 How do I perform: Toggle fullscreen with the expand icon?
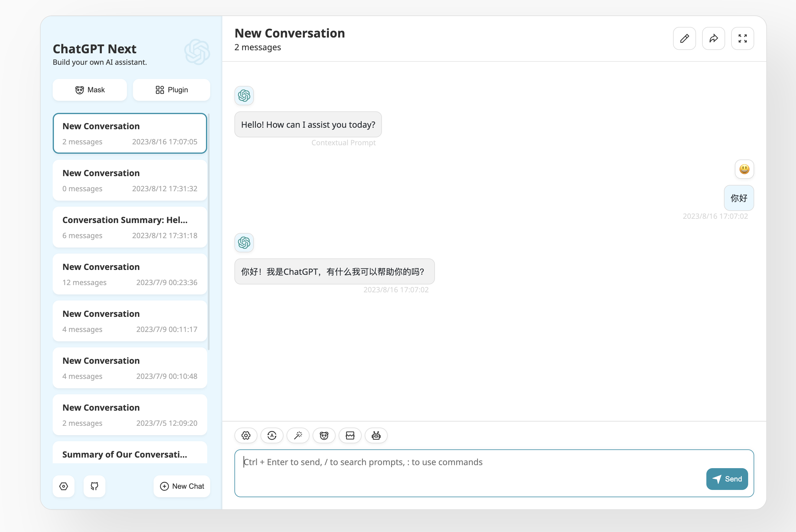click(x=742, y=38)
